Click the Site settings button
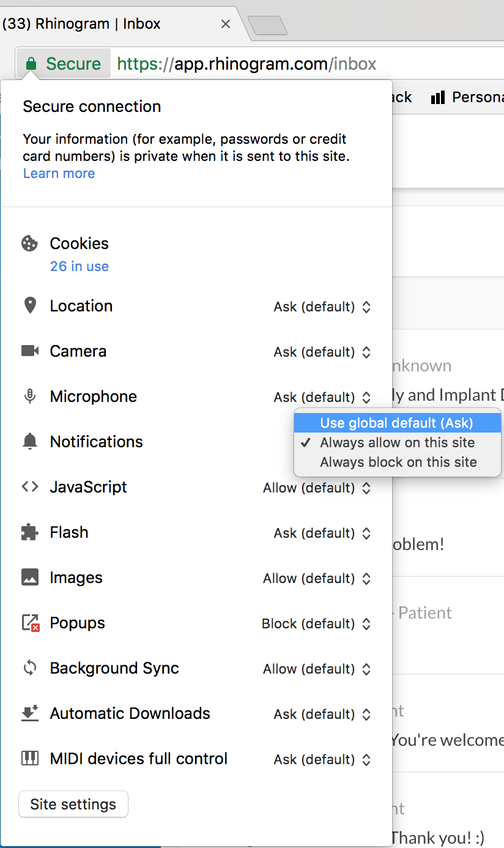 coord(73,804)
